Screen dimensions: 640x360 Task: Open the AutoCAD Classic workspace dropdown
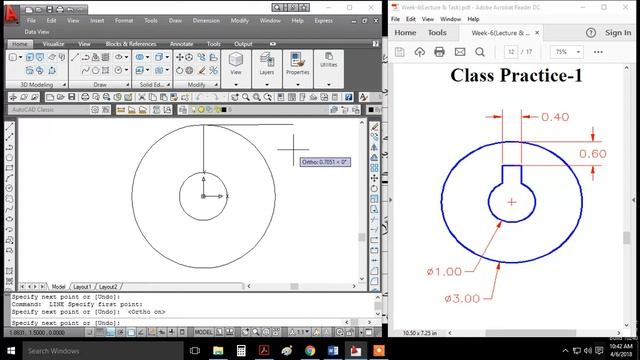(48, 109)
